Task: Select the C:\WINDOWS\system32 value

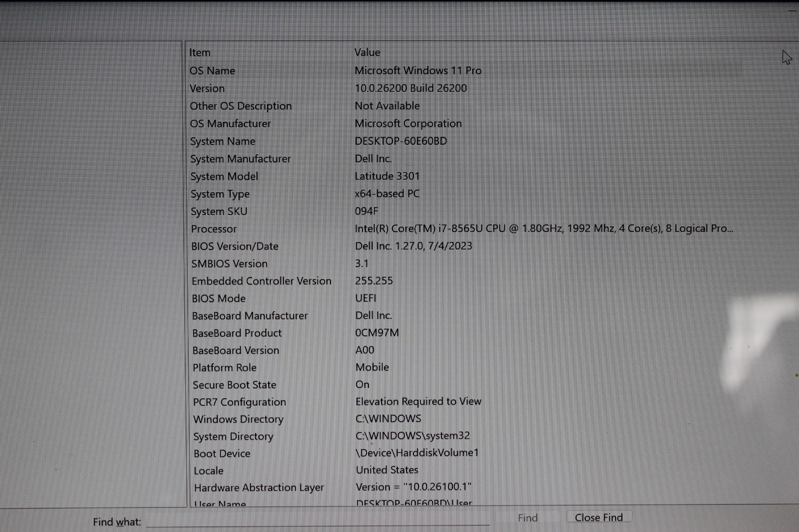Action: [412, 436]
